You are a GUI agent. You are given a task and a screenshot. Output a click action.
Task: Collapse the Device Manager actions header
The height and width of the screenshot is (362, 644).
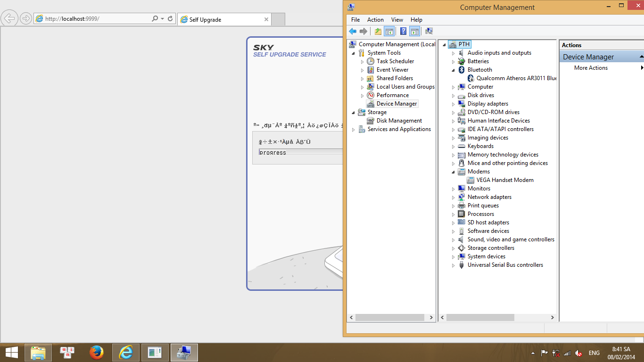point(641,57)
